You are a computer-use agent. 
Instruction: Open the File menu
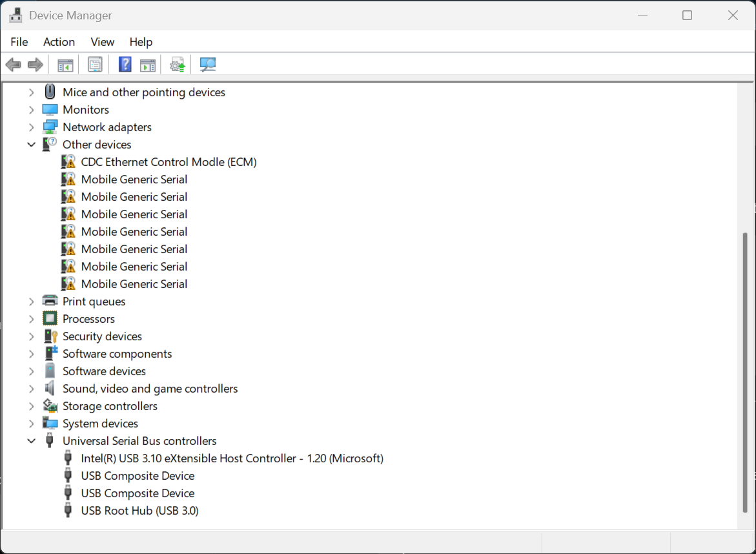19,42
